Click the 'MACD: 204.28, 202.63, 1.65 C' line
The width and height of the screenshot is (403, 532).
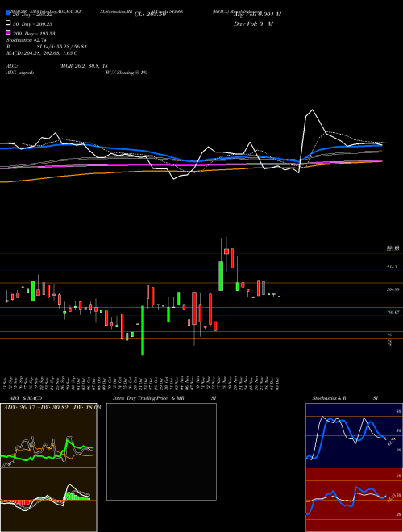click(42, 53)
